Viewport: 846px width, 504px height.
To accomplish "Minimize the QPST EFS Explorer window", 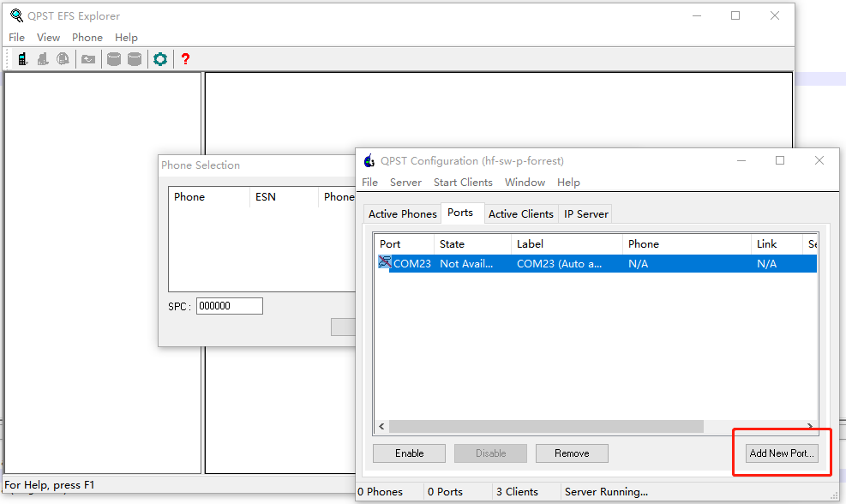I will (x=697, y=15).
